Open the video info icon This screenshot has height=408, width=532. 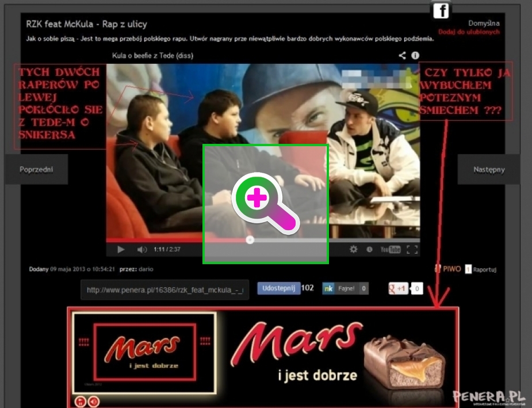[415, 55]
